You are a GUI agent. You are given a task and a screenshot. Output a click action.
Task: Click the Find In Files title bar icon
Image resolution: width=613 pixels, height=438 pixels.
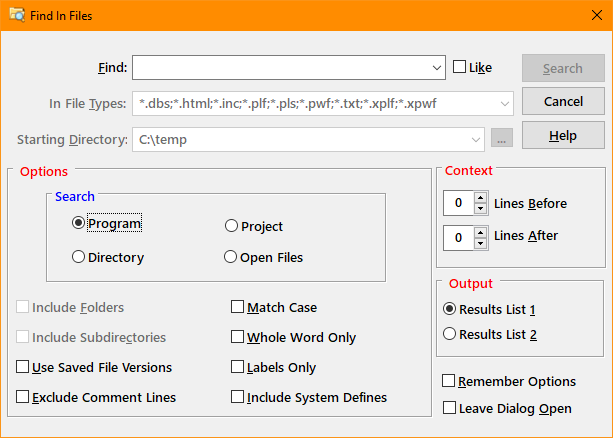click(x=17, y=14)
